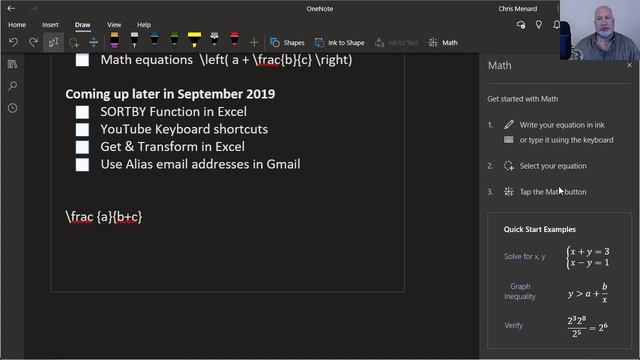The width and height of the screenshot is (640, 360).
Task: Open the Draw tab
Action: pyautogui.click(x=82, y=24)
